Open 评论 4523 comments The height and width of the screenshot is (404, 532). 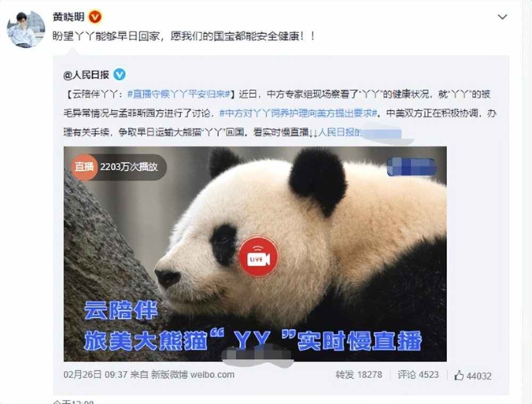point(418,375)
